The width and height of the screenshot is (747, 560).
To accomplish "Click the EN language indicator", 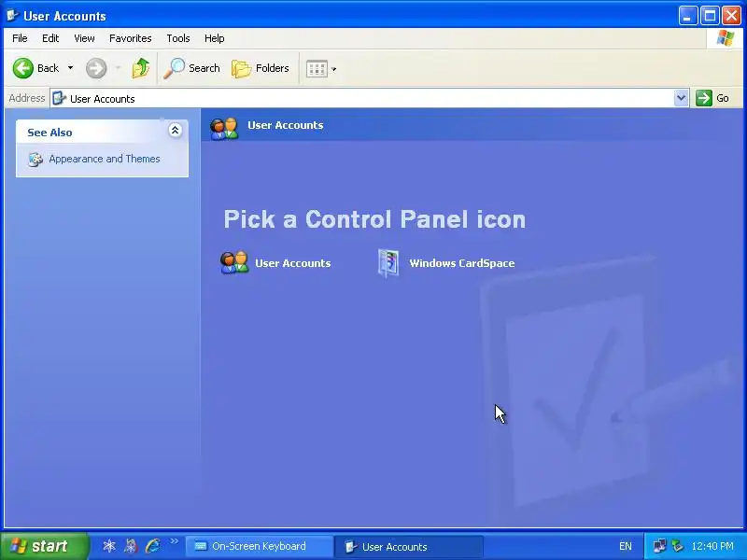I will [625, 546].
